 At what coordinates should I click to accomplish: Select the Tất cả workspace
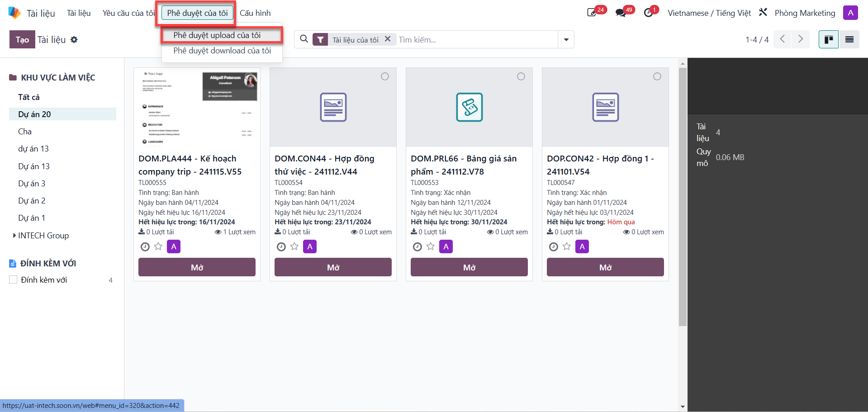pos(62,97)
